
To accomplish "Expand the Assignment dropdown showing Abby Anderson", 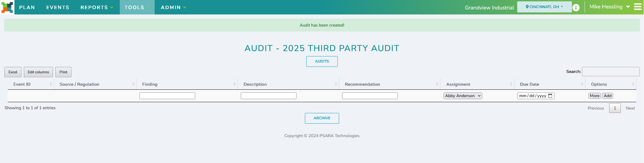I will coord(463,96).
